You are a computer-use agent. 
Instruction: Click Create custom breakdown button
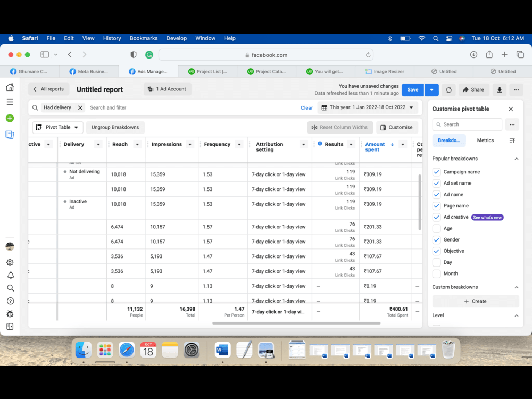click(x=475, y=301)
